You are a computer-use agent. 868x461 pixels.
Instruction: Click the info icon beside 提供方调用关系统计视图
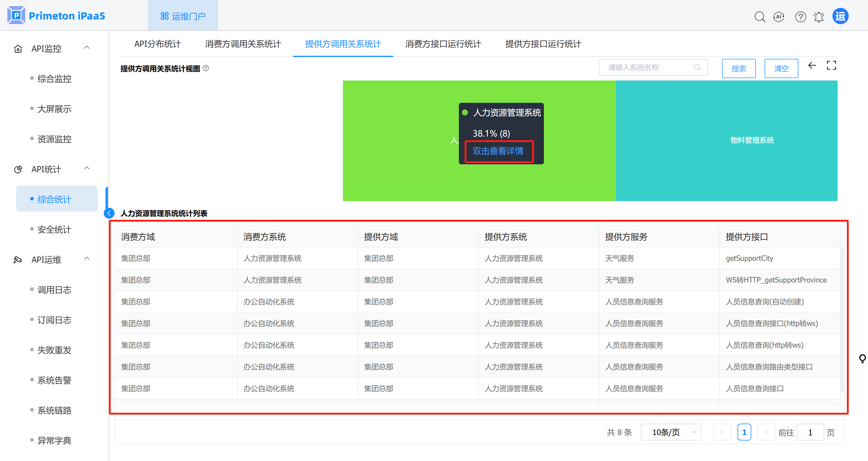pos(206,68)
